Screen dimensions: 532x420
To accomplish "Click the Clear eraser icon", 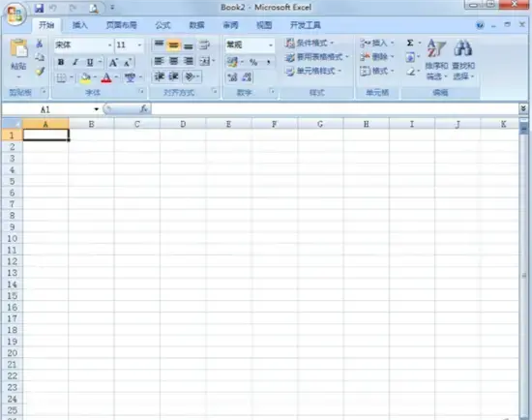I will (x=410, y=72).
